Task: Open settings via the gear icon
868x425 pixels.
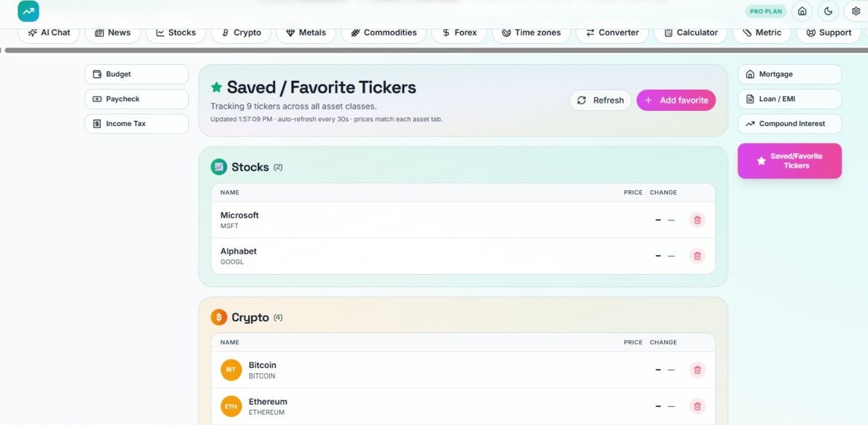Action: [x=856, y=11]
